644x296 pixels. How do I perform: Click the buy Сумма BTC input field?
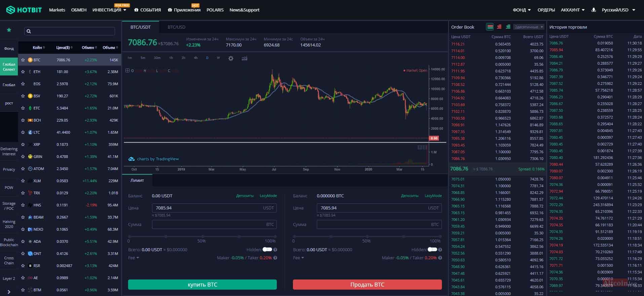(x=214, y=224)
